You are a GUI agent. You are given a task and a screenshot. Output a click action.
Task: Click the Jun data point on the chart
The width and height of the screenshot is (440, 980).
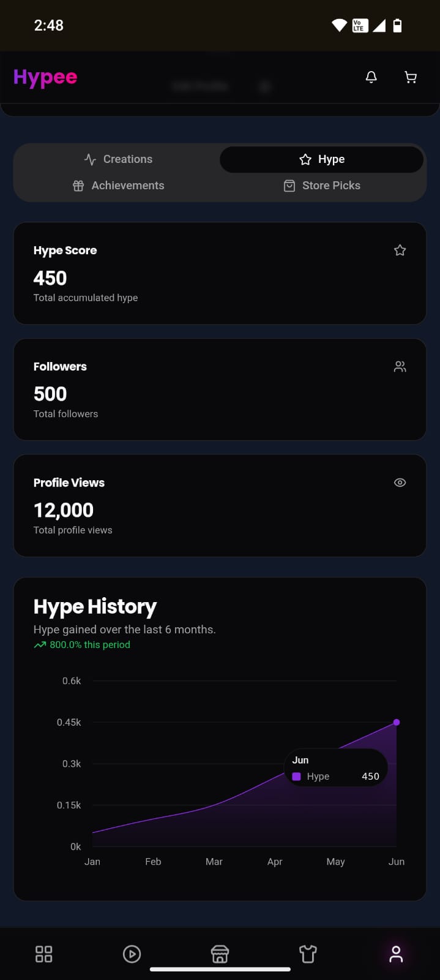[397, 722]
